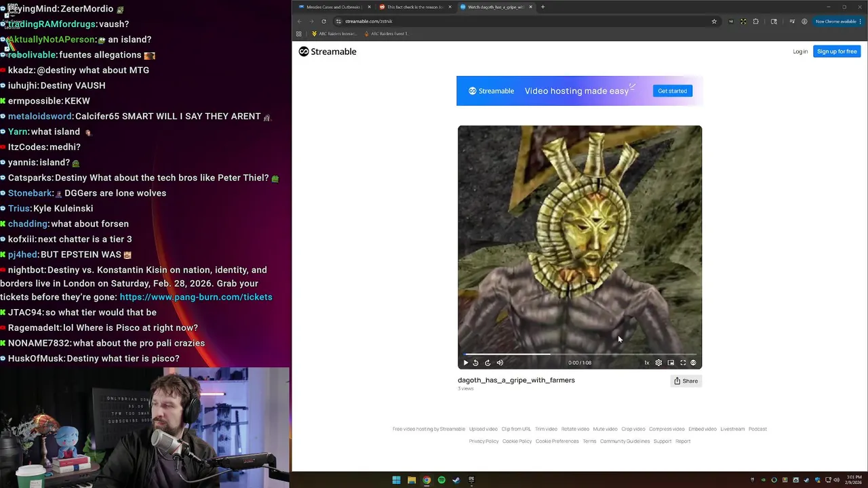Open the taskbar clock showing 3:01 PM
The width and height of the screenshot is (868, 488).
[x=854, y=481]
